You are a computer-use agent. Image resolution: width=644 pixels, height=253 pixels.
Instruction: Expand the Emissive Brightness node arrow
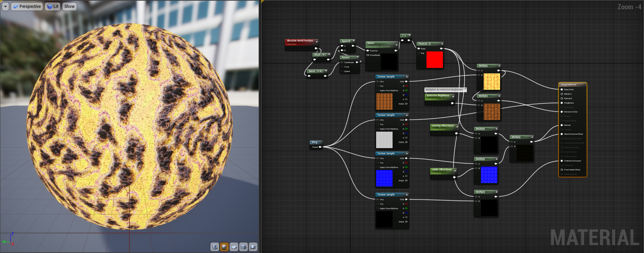[x=453, y=96]
